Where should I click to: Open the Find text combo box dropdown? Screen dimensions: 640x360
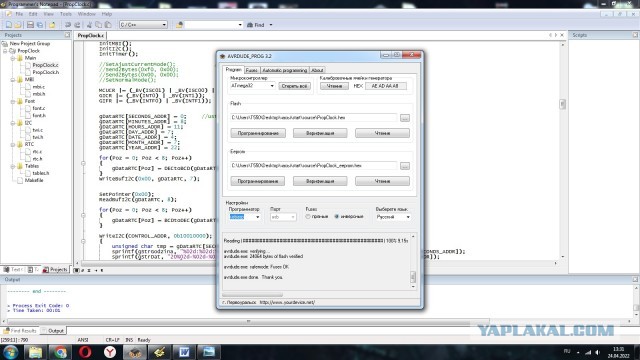click(240, 25)
